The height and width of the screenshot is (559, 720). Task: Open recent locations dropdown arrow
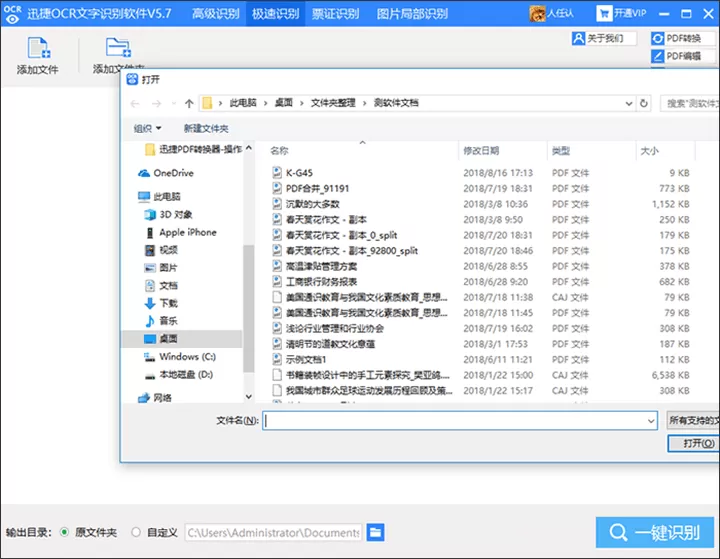pos(174,104)
